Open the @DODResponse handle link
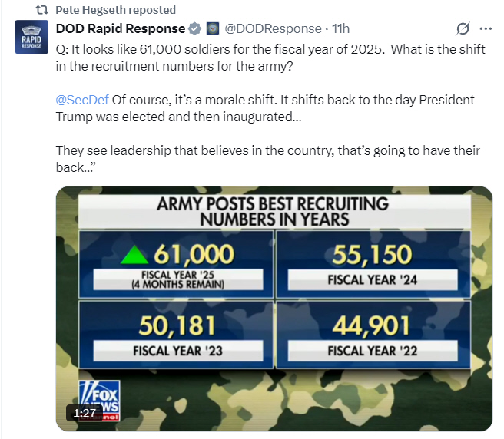The image size is (504, 439). pyautogui.click(x=273, y=28)
